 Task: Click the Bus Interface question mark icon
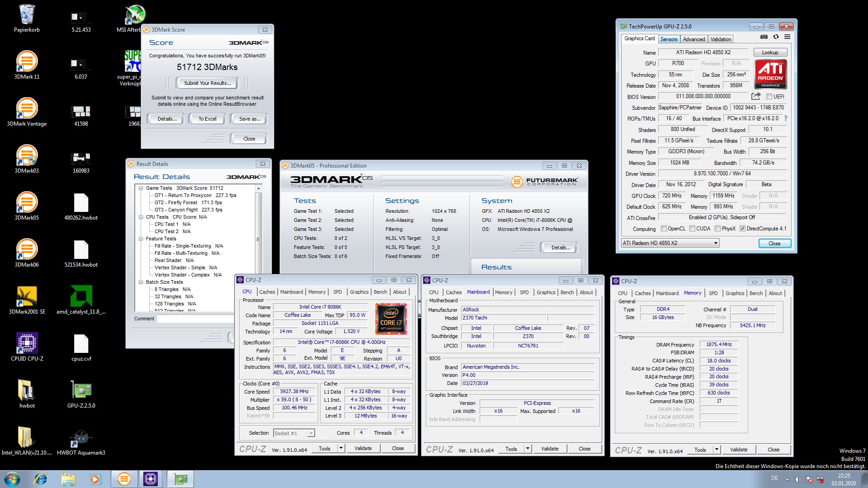[786, 118]
